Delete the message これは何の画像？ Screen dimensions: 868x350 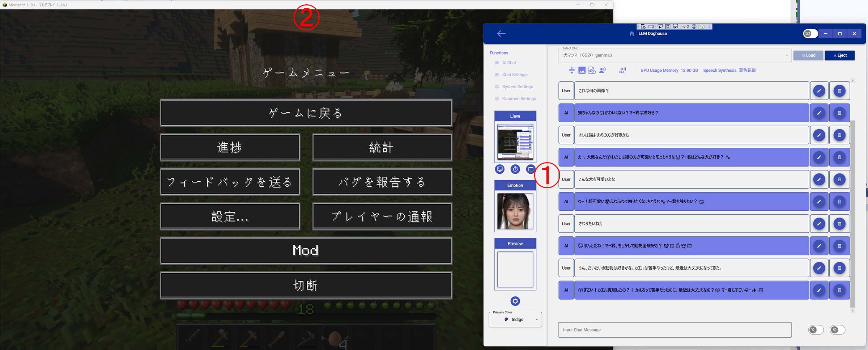(839, 91)
